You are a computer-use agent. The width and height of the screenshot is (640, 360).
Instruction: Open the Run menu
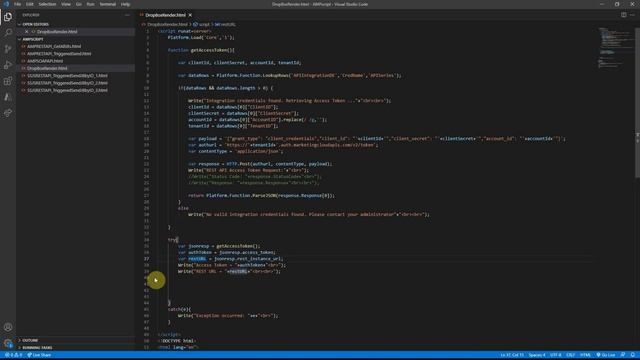pos(91,4)
